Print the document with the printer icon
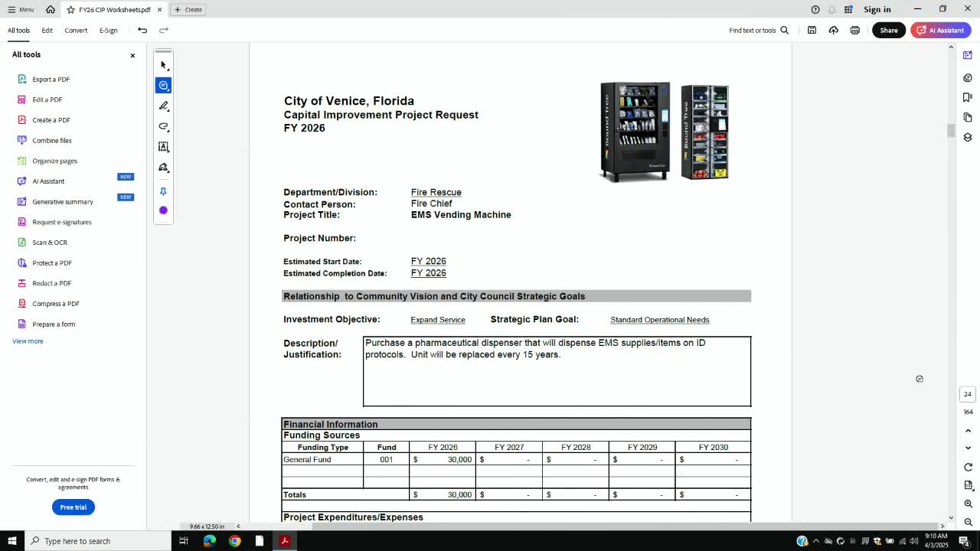 coord(854,30)
